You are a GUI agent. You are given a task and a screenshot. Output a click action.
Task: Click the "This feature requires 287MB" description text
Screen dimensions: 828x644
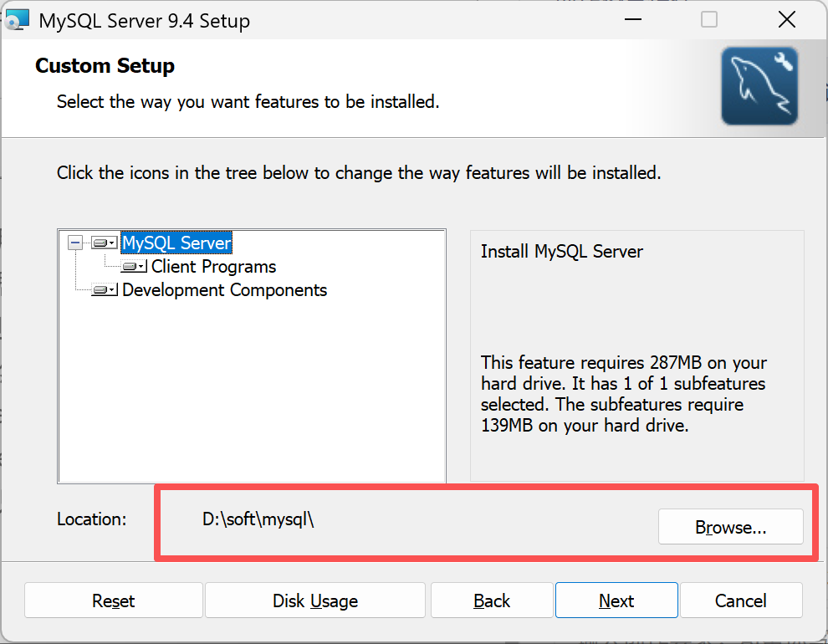(624, 394)
